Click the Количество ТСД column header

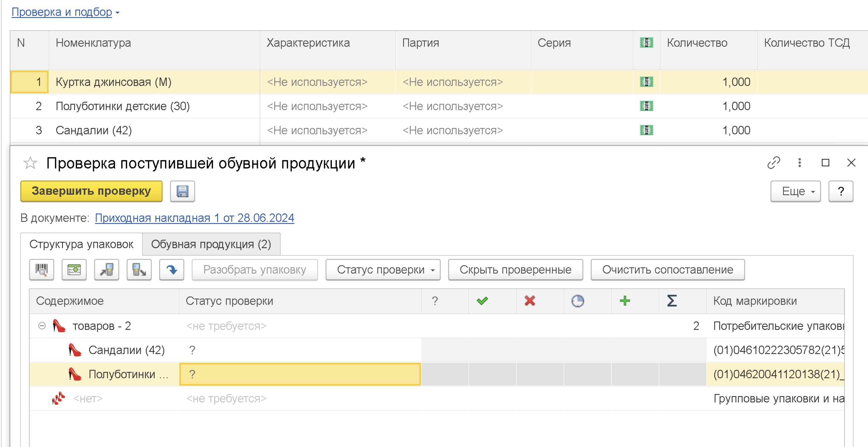coord(812,50)
